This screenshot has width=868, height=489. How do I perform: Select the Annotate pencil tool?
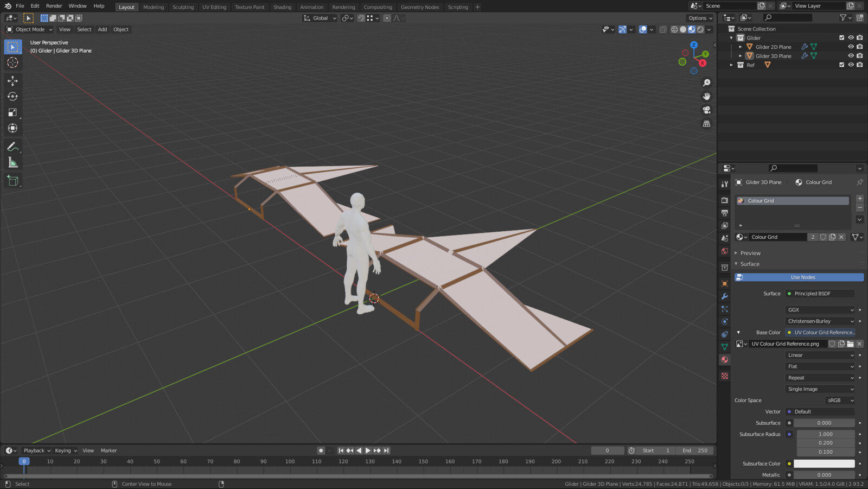tap(13, 147)
